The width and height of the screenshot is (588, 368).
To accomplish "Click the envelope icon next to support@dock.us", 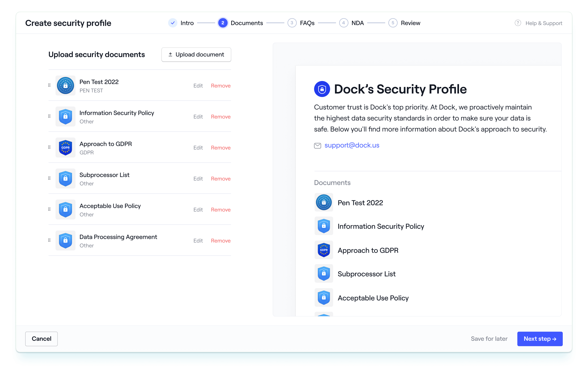I will (317, 145).
